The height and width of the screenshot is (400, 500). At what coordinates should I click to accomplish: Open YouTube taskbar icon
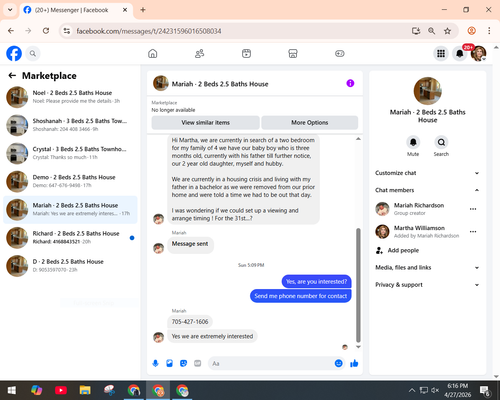point(61,390)
